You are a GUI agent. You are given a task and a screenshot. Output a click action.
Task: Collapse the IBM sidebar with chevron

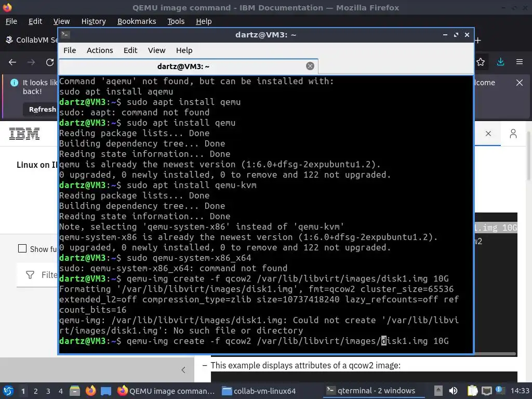click(183, 370)
